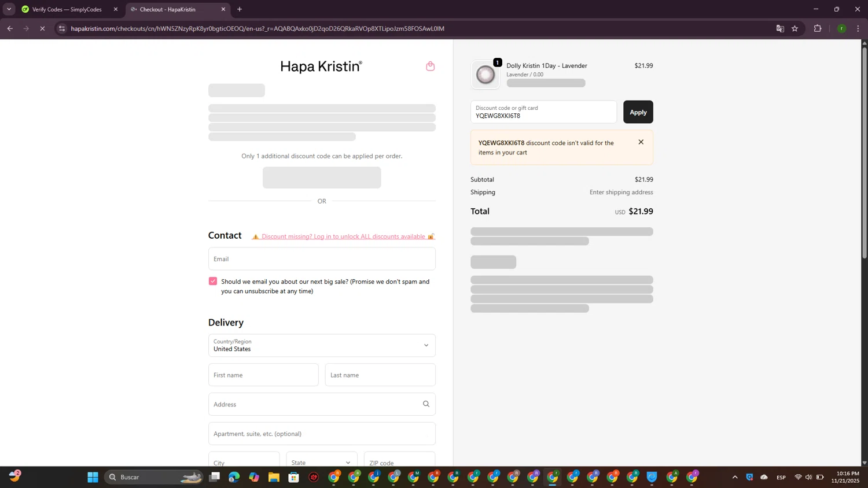
Task: Click the translate page icon
Action: (x=780, y=28)
